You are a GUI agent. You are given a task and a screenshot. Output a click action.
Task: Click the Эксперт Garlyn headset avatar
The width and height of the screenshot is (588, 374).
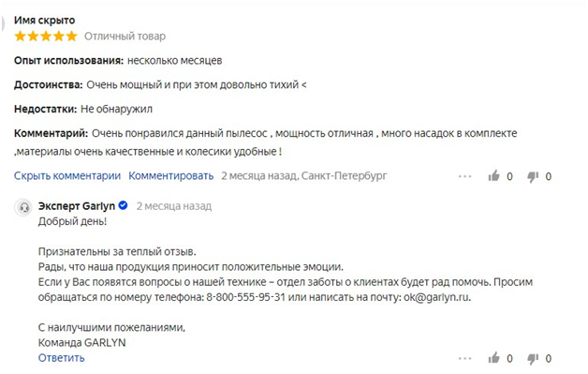pos(24,207)
